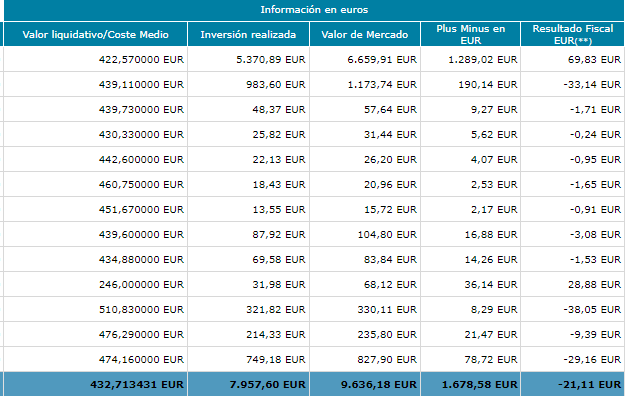Click the cell '442,600000 EUR'
This screenshot has width=633, height=400.
coord(95,159)
